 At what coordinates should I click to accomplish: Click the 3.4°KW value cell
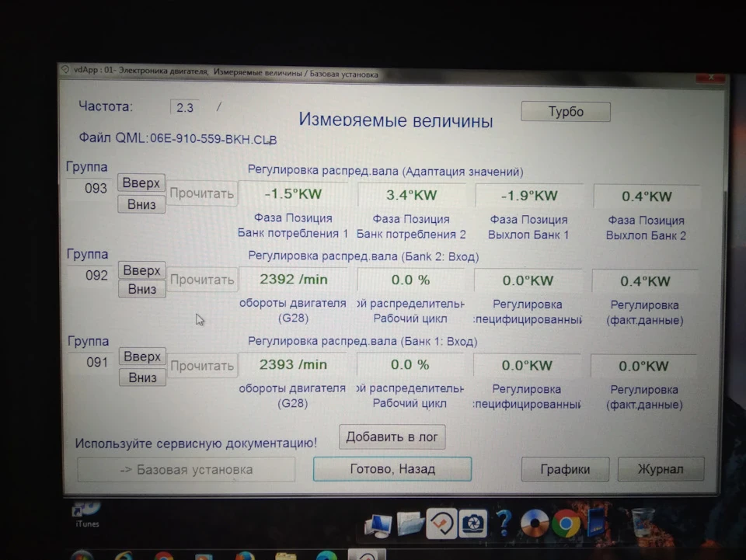(412, 195)
